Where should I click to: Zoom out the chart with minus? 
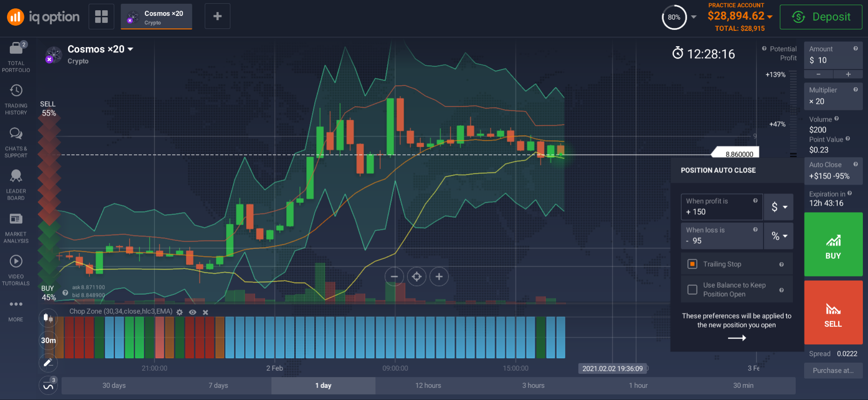(394, 276)
